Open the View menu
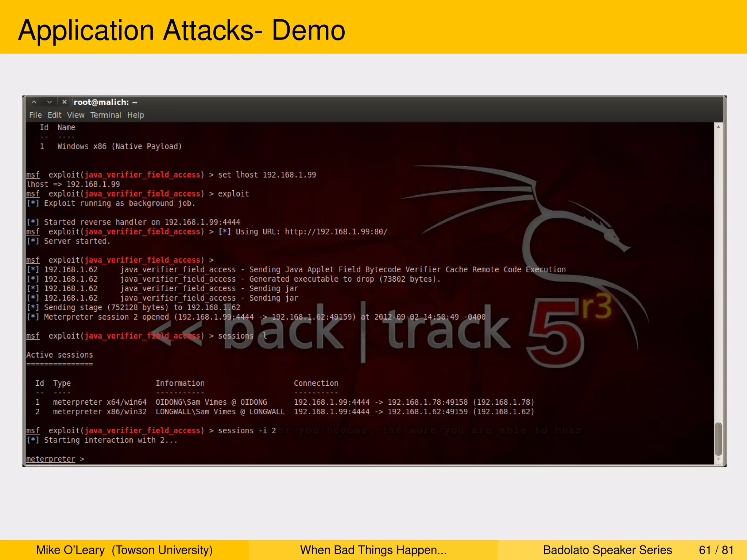747x560 pixels. (x=76, y=115)
